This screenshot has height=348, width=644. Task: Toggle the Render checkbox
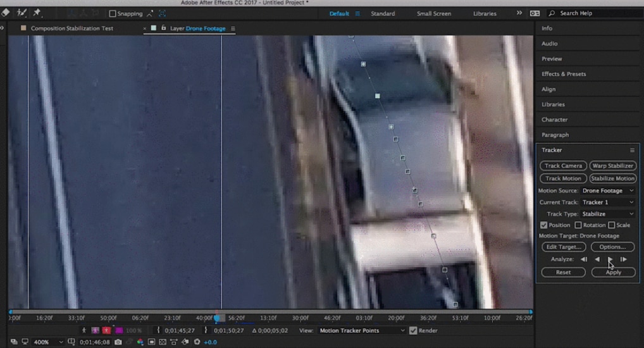point(413,330)
